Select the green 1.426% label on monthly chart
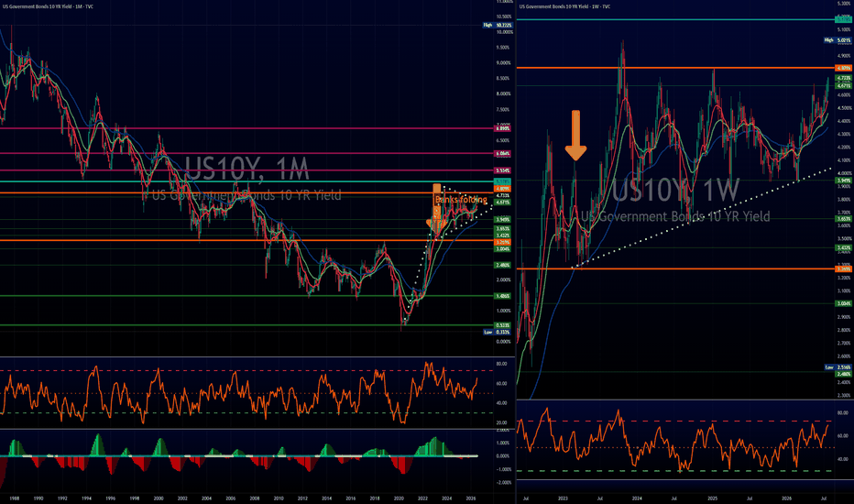This screenshot has width=854, height=504. coord(502,296)
